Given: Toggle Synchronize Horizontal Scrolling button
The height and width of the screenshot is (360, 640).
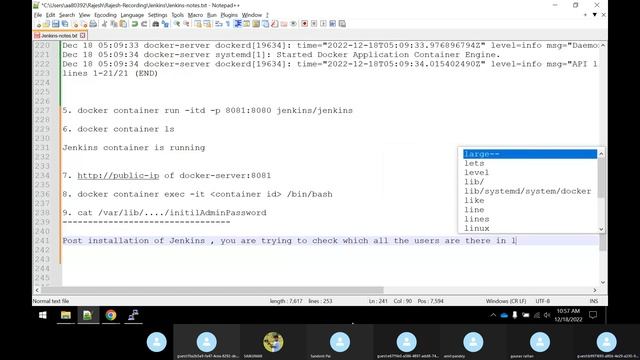Looking at the screenshot, I should coord(207,24).
